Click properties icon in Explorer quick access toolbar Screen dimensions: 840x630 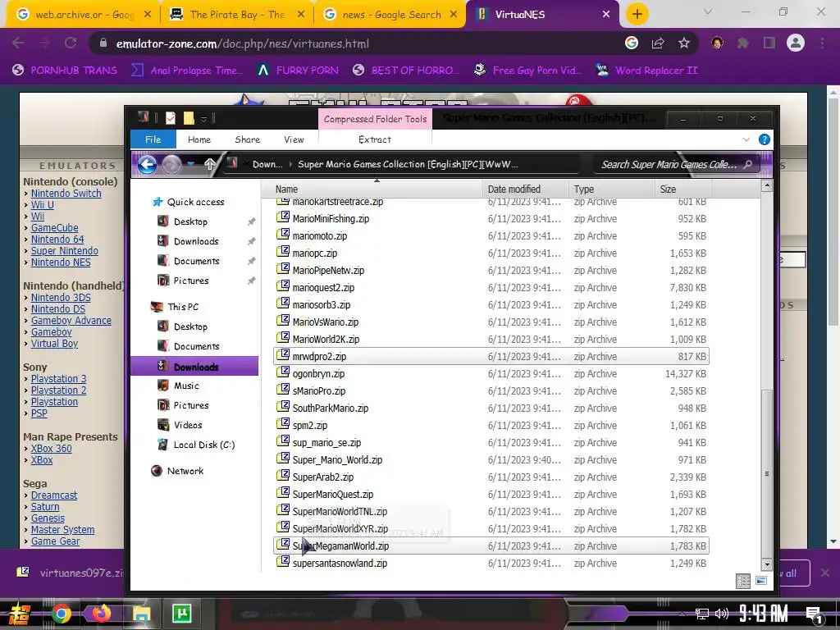pos(171,118)
